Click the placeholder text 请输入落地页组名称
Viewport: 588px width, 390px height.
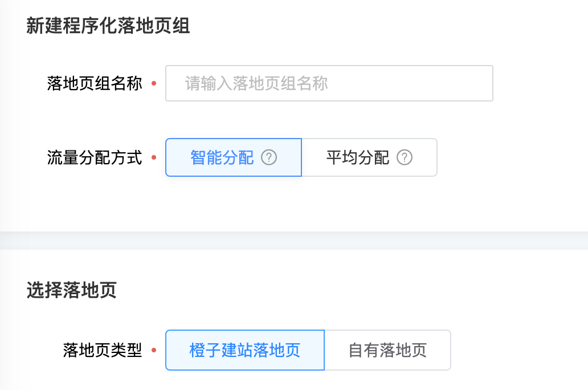256,84
